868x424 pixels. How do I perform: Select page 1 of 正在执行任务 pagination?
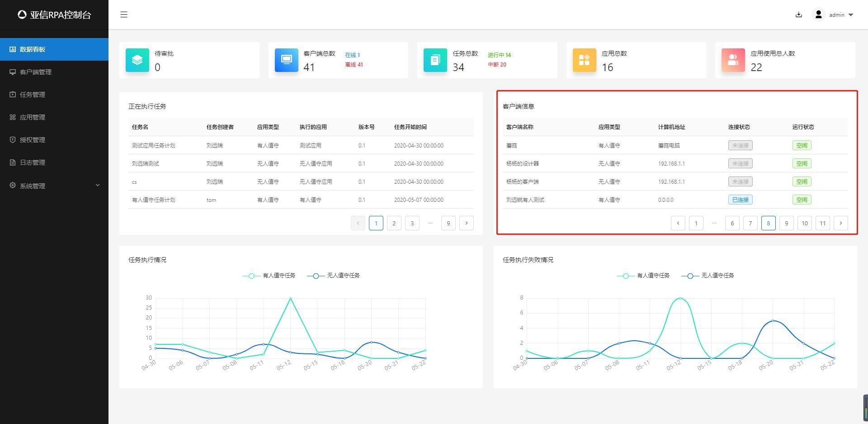[376, 223]
